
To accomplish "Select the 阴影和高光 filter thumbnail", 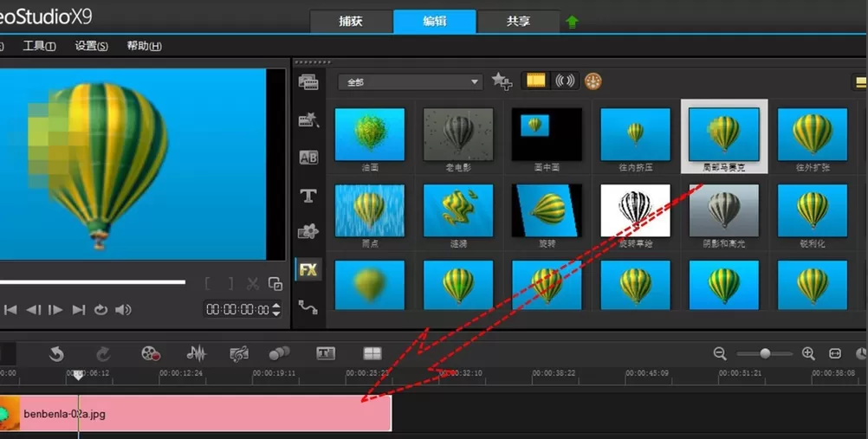I will pos(724,211).
